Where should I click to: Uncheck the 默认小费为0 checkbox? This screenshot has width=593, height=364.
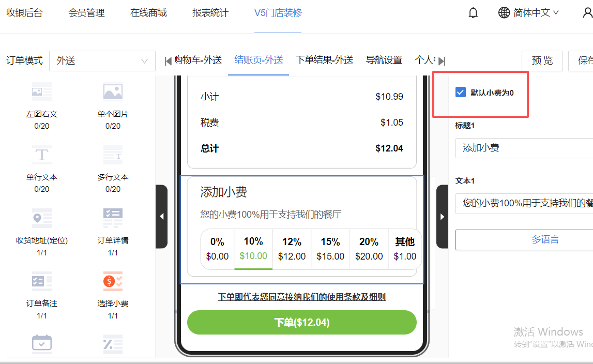[461, 93]
